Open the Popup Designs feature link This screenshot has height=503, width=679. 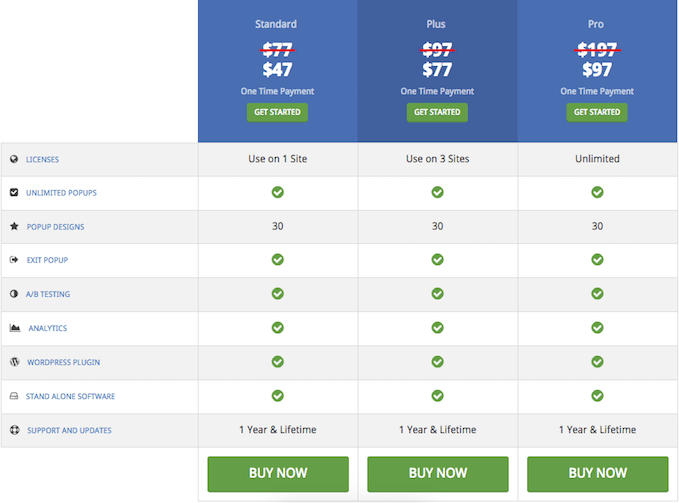tap(55, 227)
